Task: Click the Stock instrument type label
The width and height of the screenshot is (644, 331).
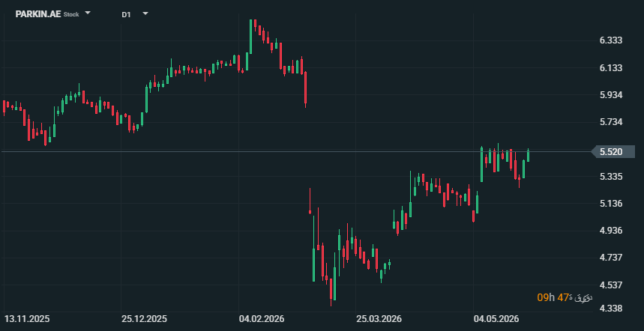Action: pos(71,14)
